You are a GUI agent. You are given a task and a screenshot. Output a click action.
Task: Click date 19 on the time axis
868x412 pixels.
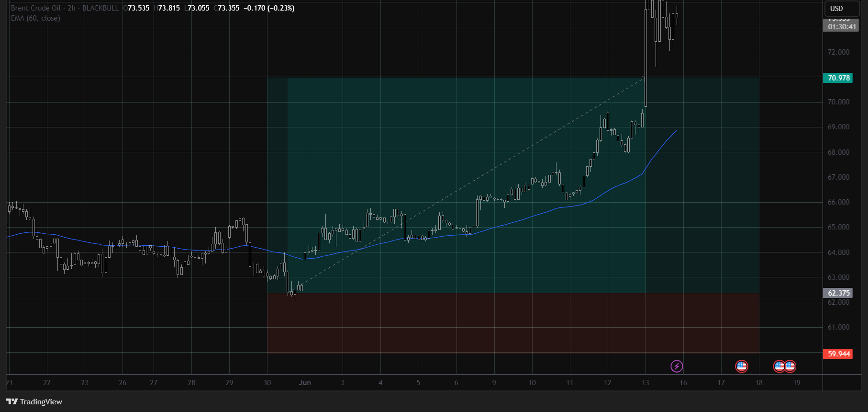[x=797, y=383]
